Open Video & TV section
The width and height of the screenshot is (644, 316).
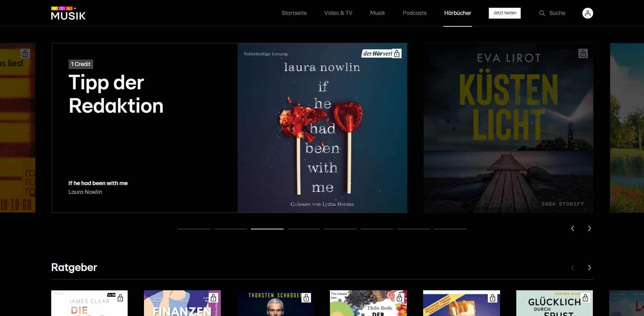(338, 13)
